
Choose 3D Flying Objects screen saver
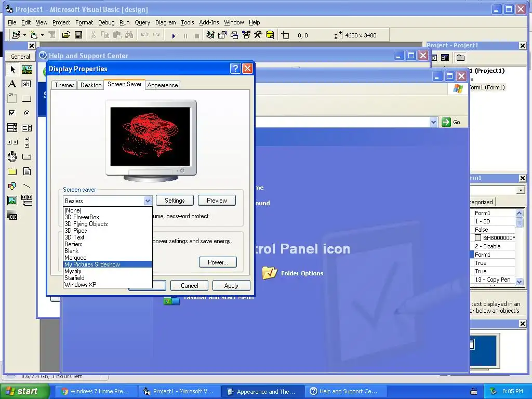(108, 224)
